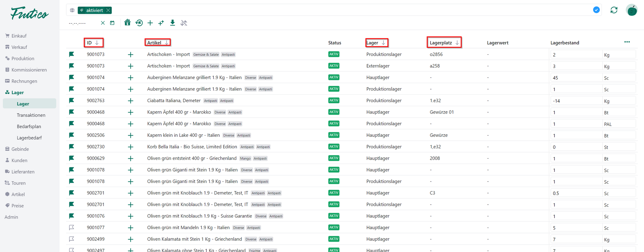The image size is (644, 252).
Task: Click the Lagerbestand field showing 45
Action: pos(575,78)
